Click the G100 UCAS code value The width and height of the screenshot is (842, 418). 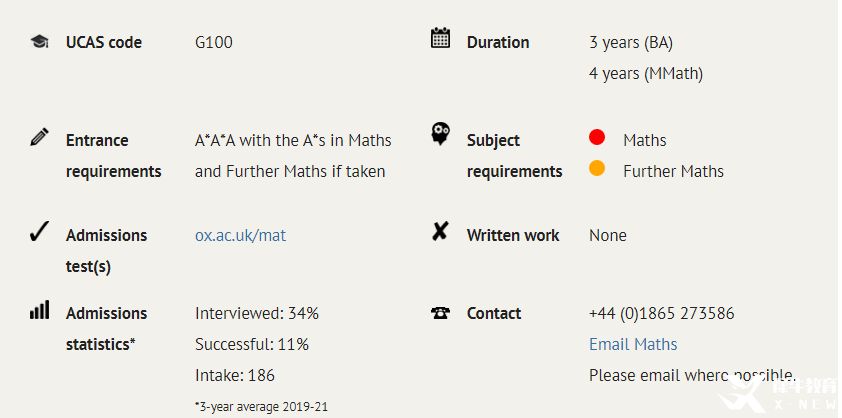point(214,42)
